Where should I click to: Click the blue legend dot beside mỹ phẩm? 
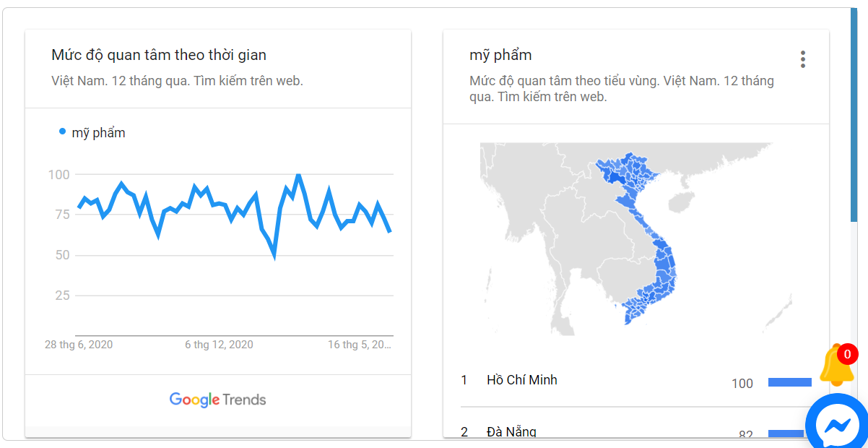(x=62, y=132)
